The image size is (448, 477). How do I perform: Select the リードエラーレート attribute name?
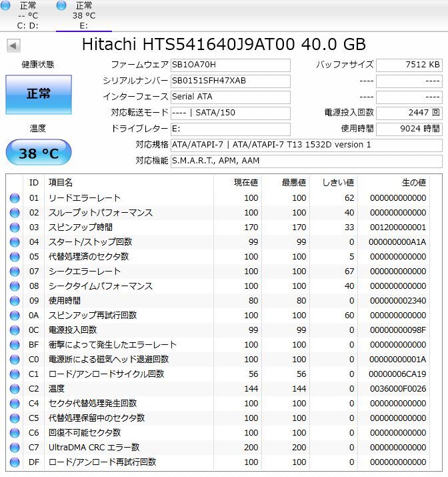coord(85,198)
